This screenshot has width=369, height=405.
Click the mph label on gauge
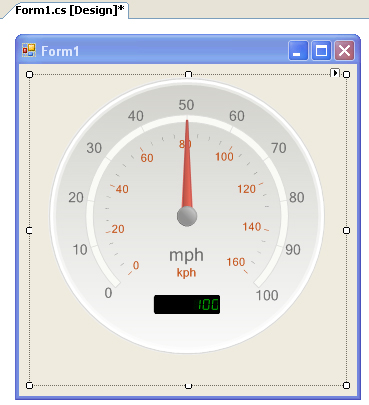pos(186,256)
